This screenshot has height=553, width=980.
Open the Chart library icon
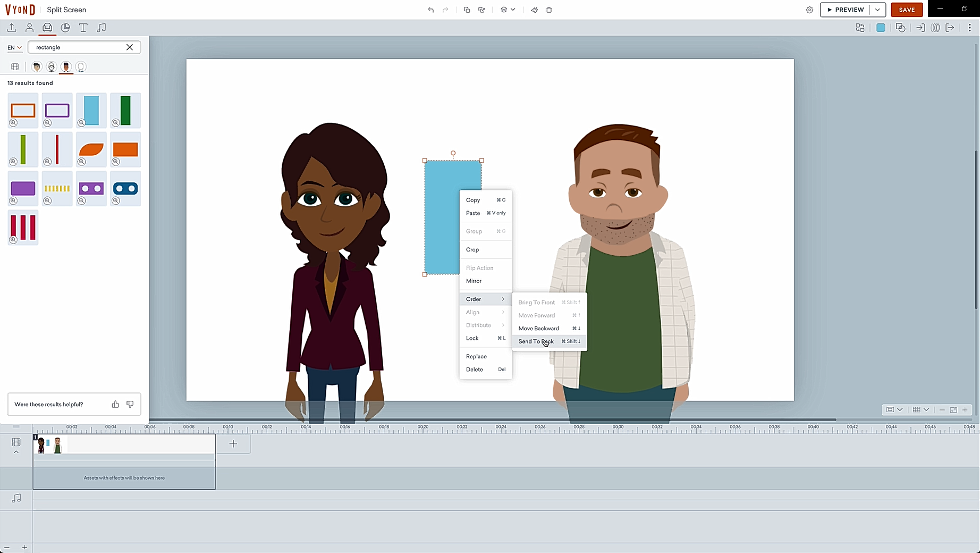(65, 28)
